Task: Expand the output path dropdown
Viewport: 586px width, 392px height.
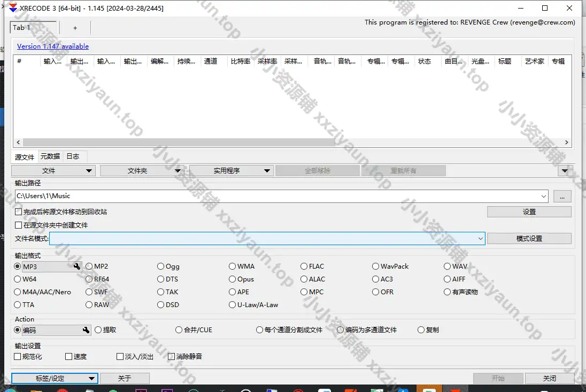Action: tap(544, 196)
